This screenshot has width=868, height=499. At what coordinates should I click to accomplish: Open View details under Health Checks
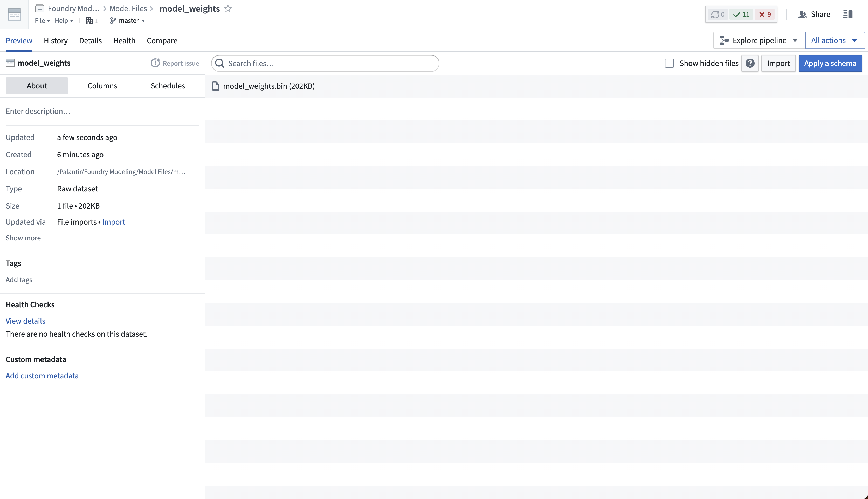pyautogui.click(x=25, y=321)
